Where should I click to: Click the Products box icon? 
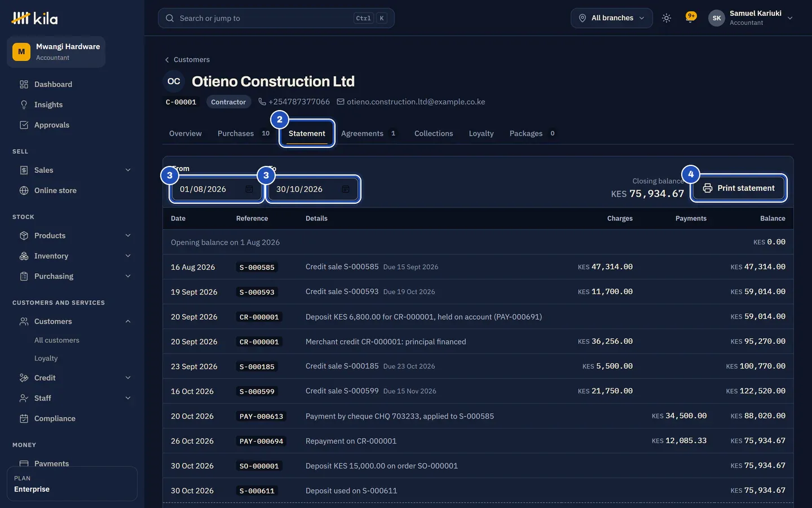click(24, 235)
